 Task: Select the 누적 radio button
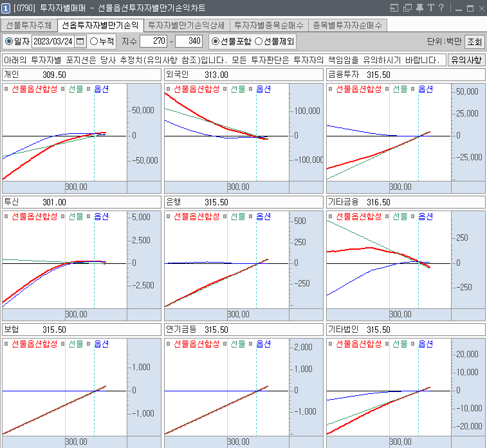point(94,41)
